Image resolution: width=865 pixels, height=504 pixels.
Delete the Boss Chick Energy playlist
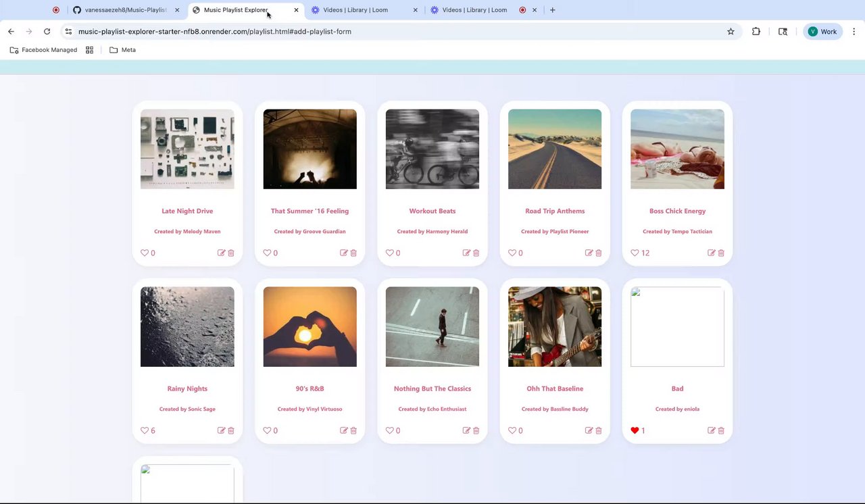tap(721, 253)
